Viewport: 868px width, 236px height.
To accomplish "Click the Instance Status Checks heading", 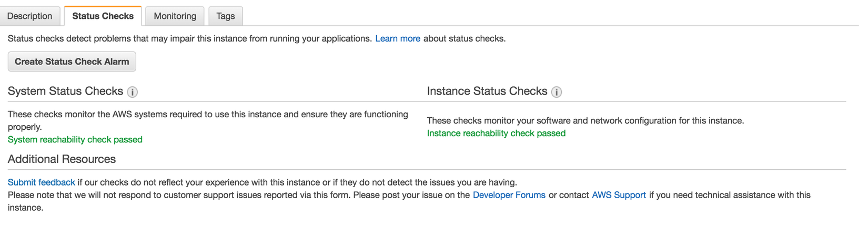I will [487, 91].
